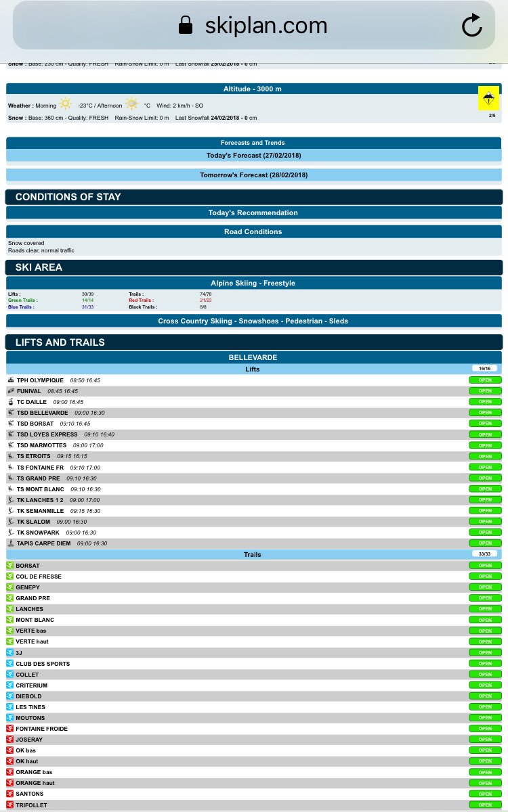This screenshot has height=812, width=508.
Task: Click OPEN status badge for CRITERIUM
Action: click(x=485, y=685)
